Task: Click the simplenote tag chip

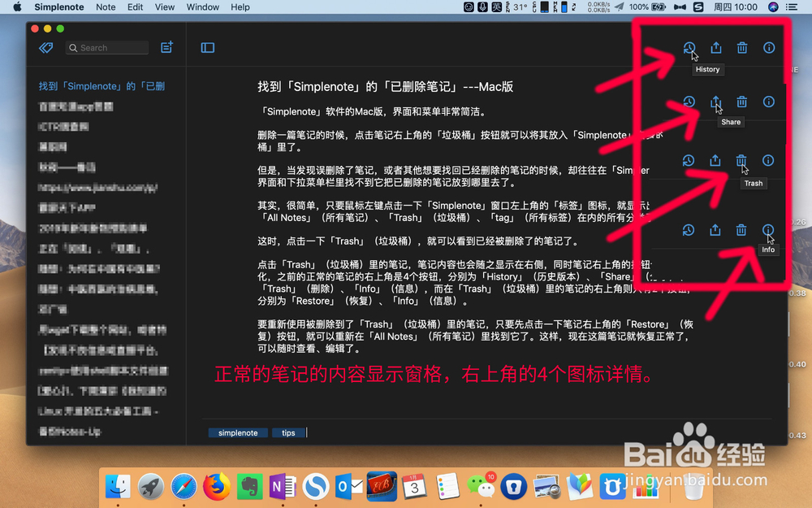Action: click(238, 433)
